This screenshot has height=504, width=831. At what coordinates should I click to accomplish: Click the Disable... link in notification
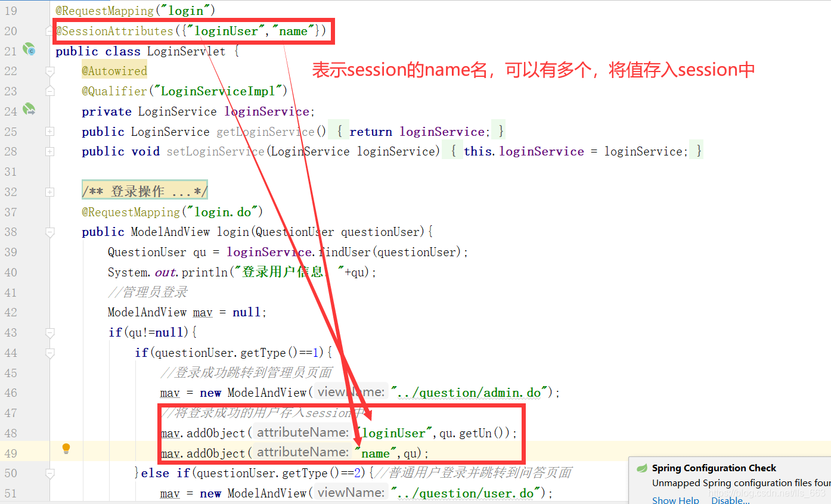pos(730,500)
